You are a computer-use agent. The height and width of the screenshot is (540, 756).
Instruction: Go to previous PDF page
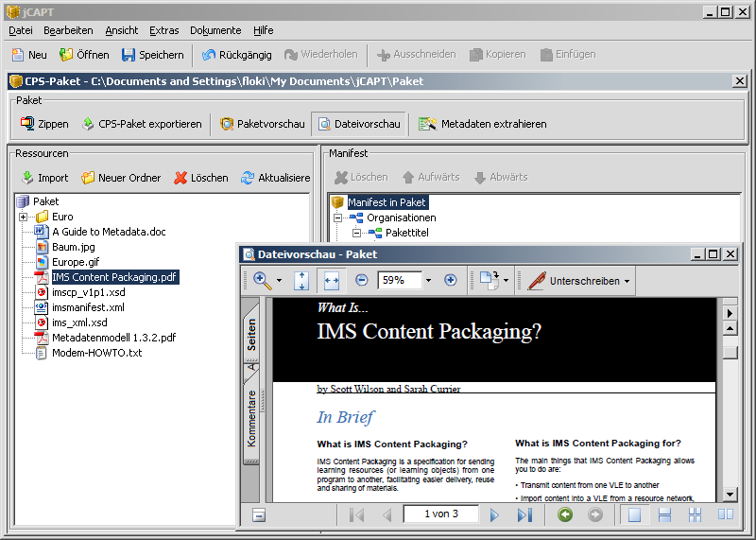387,514
